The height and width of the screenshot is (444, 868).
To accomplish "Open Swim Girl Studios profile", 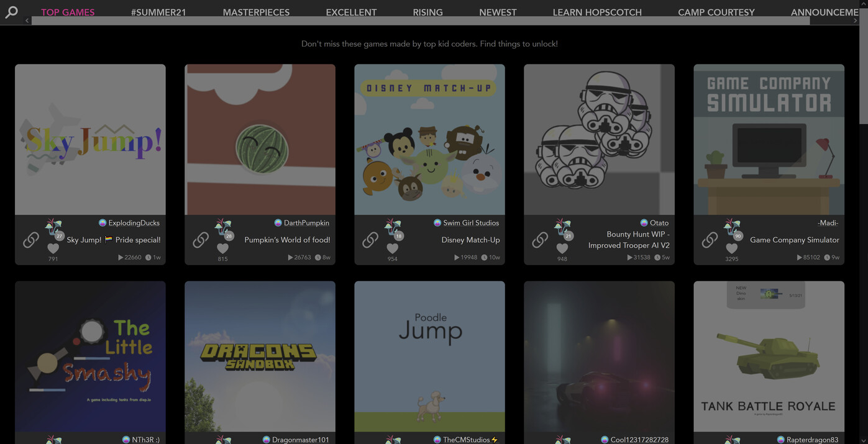I will (x=471, y=223).
